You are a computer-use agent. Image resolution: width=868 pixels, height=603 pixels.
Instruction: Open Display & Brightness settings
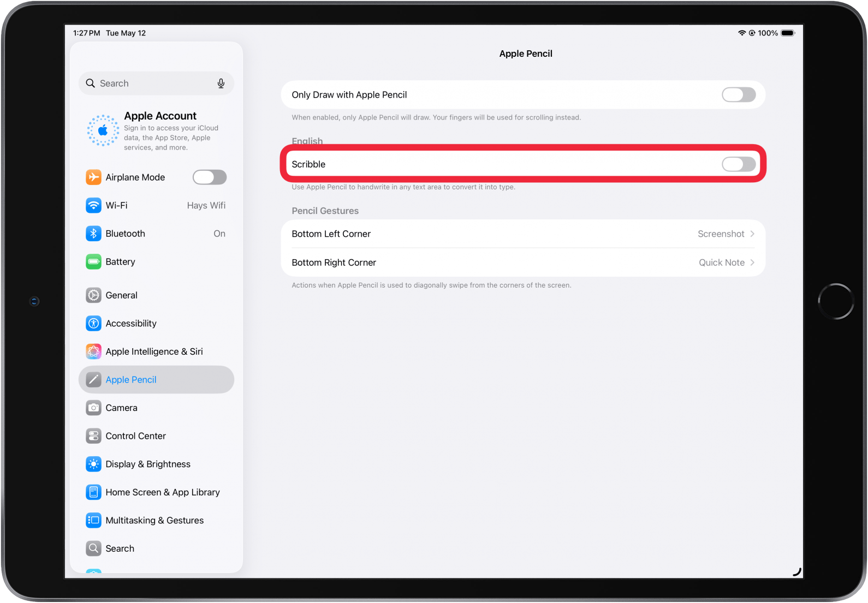156,464
